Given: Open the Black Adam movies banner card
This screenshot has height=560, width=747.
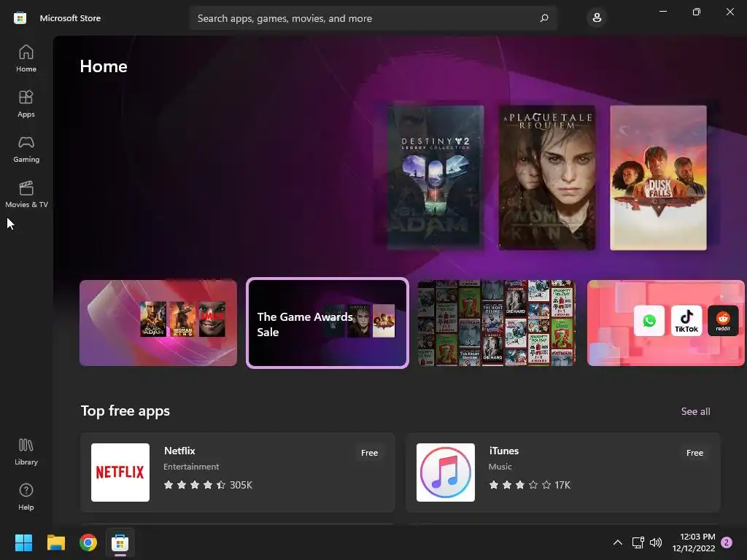Looking at the screenshot, I should click(158, 323).
